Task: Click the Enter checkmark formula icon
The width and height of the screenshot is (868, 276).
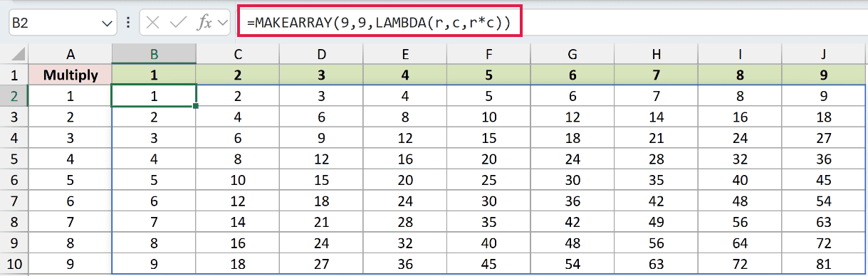Action: [x=178, y=22]
